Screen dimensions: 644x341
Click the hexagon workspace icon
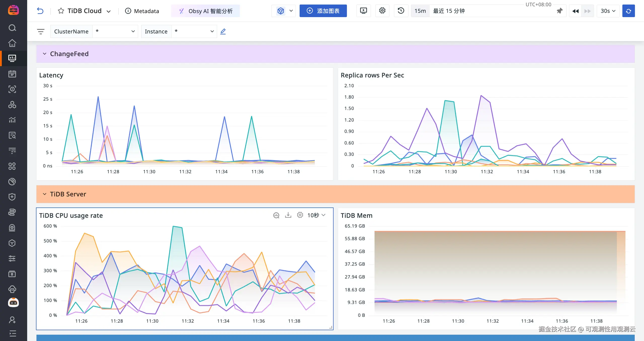(281, 11)
